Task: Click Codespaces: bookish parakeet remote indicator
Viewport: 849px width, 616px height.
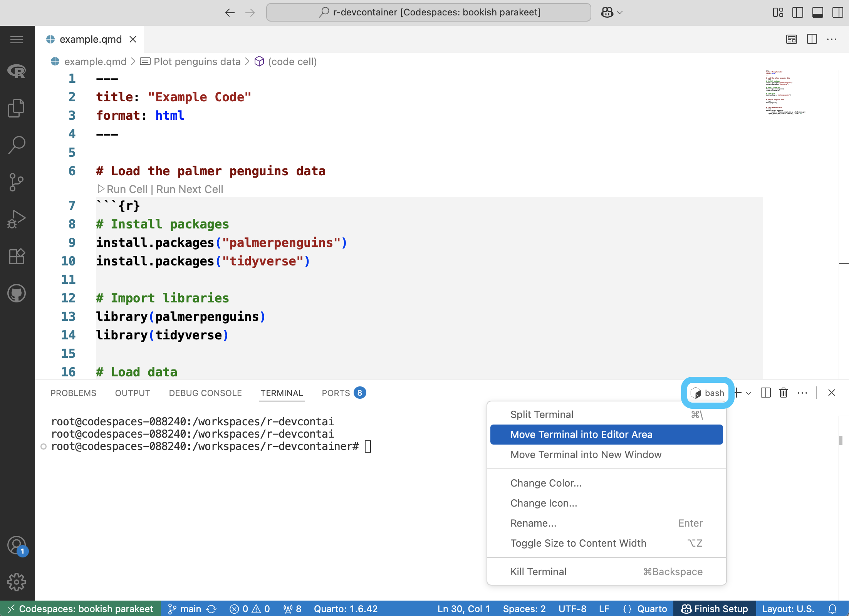Action: pyautogui.click(x=81, y=609)
